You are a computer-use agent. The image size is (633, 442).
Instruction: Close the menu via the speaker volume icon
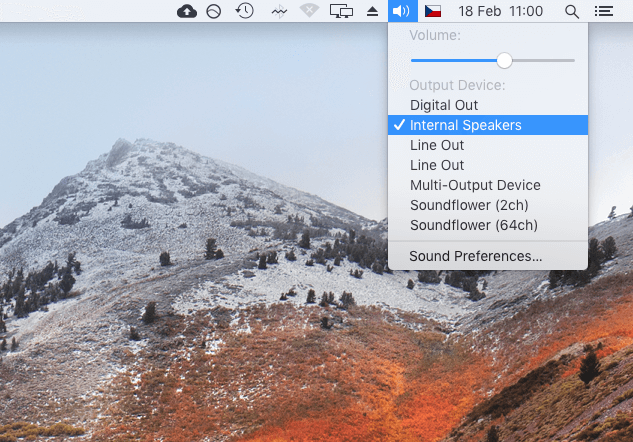pyautogui.click(x=401, y=11)
